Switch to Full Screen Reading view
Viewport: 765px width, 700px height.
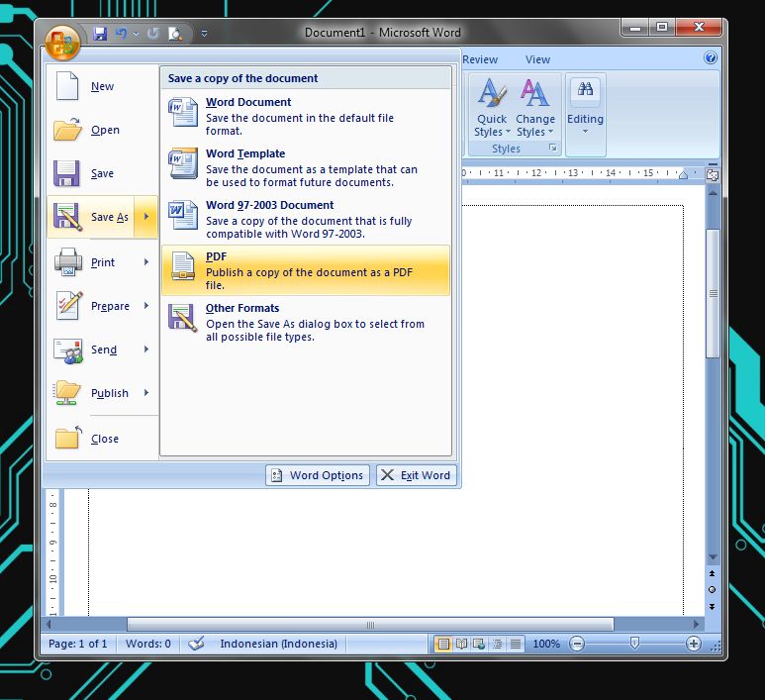pyautogui.click(x=461, y=644)
